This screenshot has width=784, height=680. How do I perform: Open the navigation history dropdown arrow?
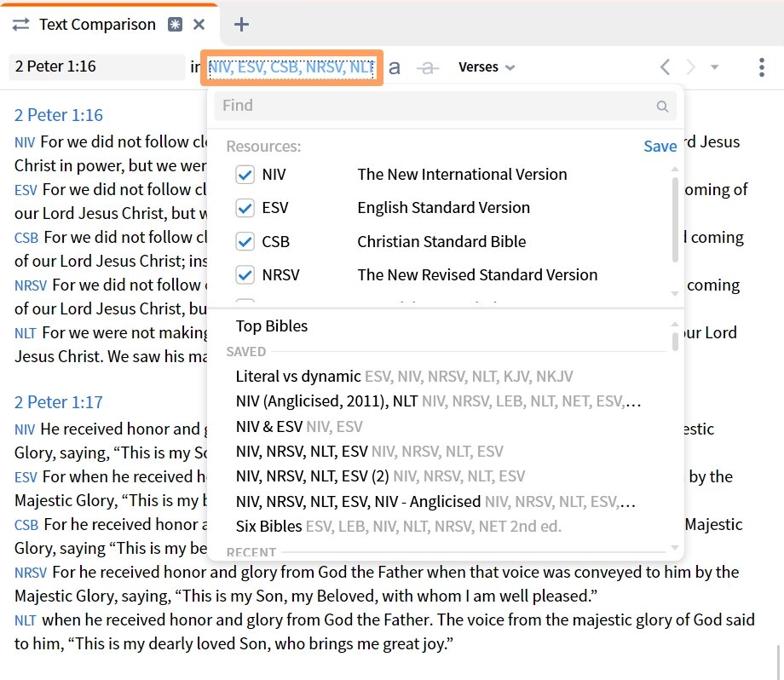714,67
